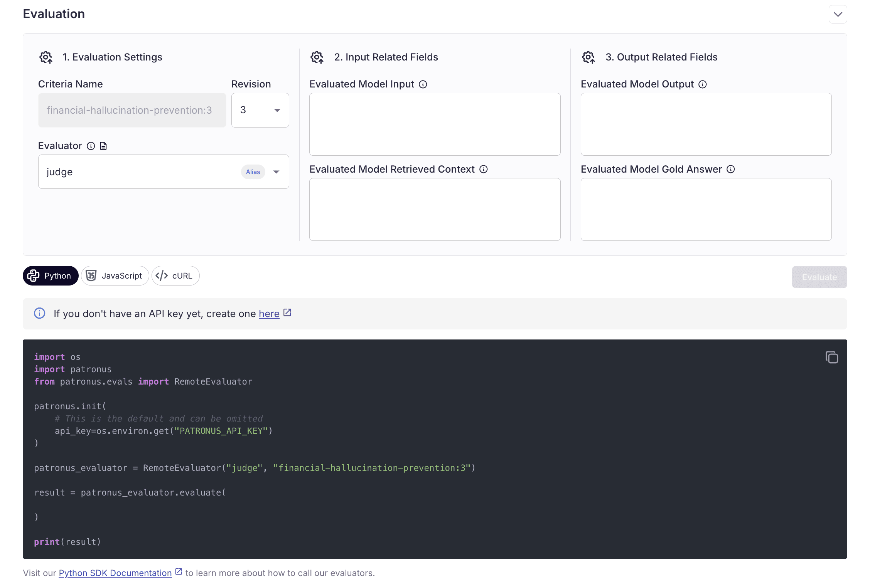Viewport: 870px width, 588px height.
Task: Click the Alias badge on the judge evaluator
Action: click(x=253, y=171)
